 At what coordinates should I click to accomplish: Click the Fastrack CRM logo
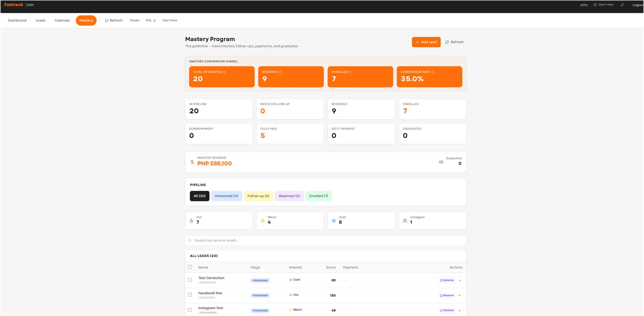tap(19, 5)
